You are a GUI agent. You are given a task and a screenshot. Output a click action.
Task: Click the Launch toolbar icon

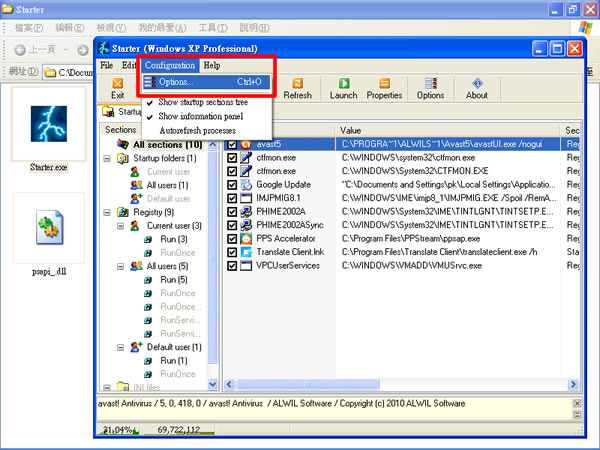coord(343,89)
